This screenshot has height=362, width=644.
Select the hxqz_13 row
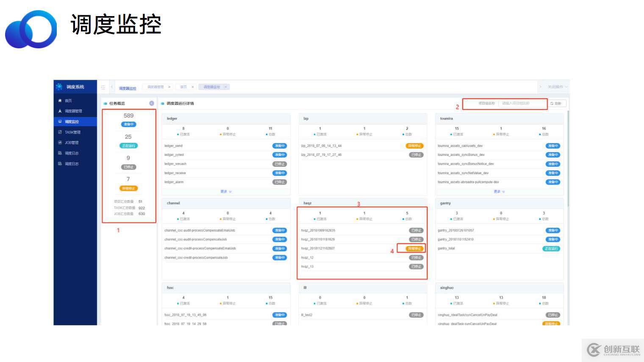pos(362,267)
